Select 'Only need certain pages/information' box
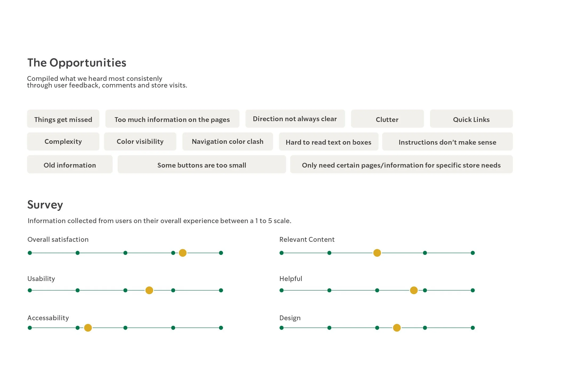 point(401,165)
